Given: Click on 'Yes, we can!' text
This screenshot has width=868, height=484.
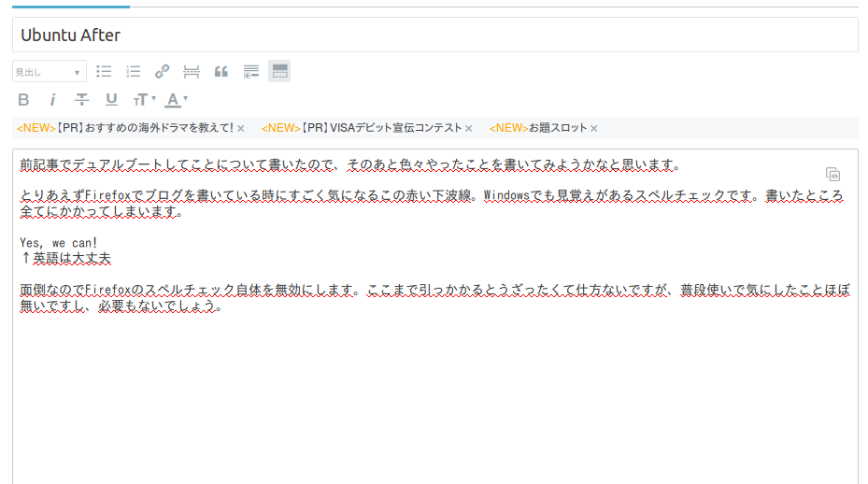Looking at the screenshot, I should click(59, 243).
